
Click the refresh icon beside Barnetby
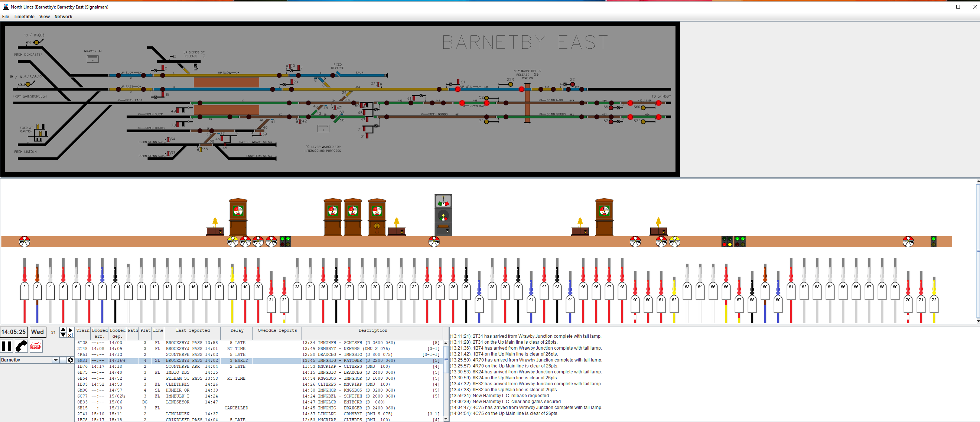[71, 360]
